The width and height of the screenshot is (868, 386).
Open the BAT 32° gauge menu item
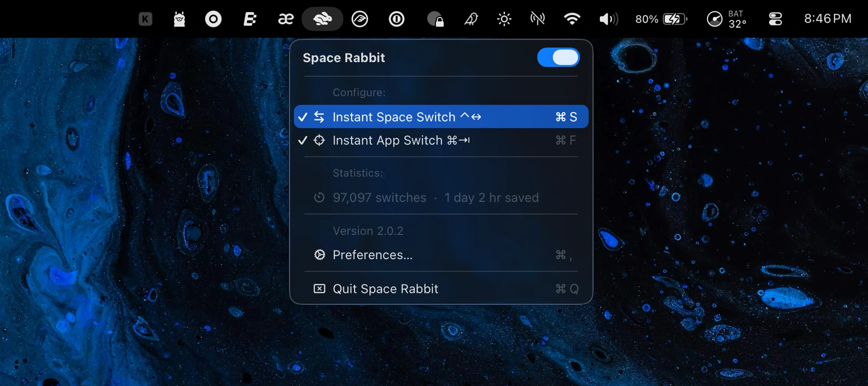pos(727,19)
